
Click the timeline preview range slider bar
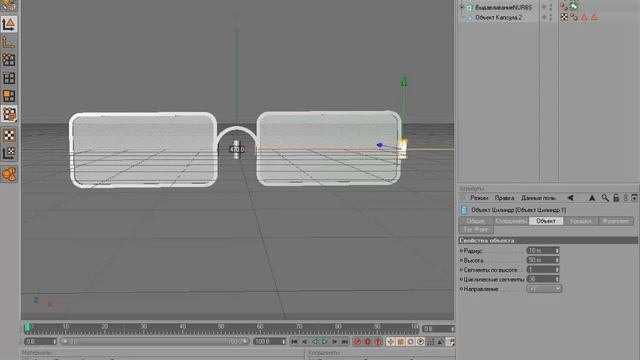coord(154,342)
